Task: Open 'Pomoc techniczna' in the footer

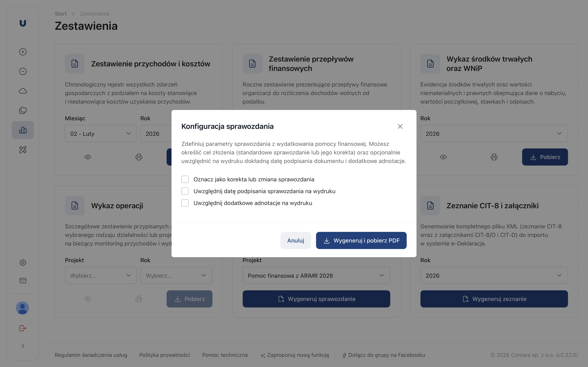Action: click(225, 355)
